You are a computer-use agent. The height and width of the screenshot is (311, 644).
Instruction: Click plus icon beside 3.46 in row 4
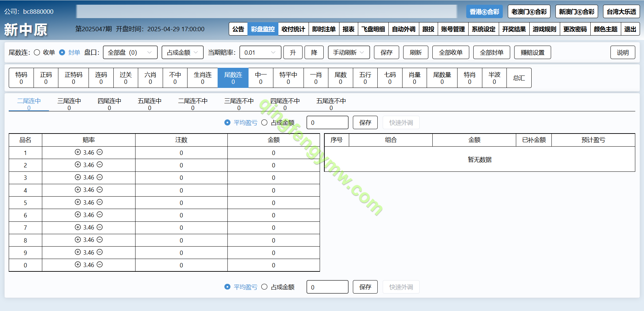point(78,190)
